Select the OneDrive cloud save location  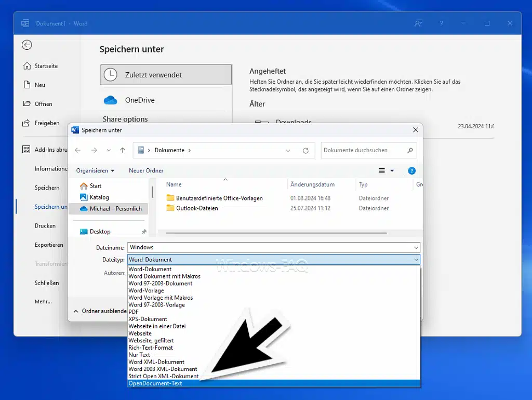click(x=139, y=100)
